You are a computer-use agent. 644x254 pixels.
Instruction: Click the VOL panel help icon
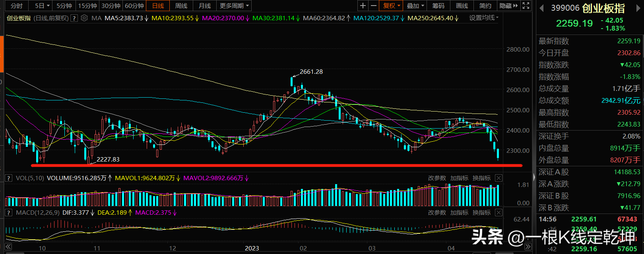8,178
